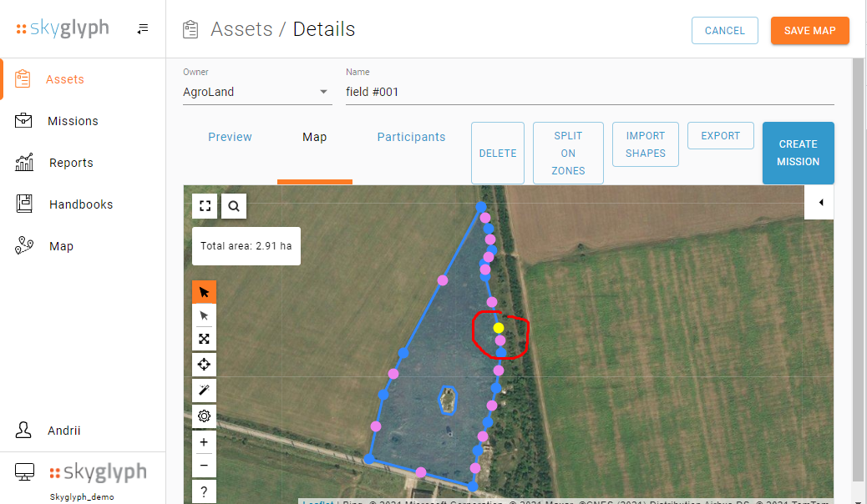Click the fit-to-extent crossed arrows tool
Image resolution: width=867 pixels, height=504 pixels.
coord(204,339)
